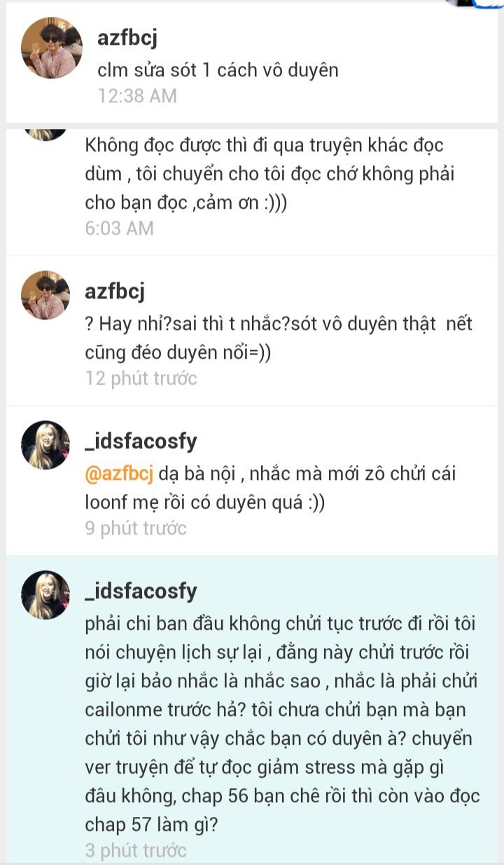Open username azfbcj above "clm sửa sót" comment
Viewport: 504px width, 866px height.
[133, 39]
